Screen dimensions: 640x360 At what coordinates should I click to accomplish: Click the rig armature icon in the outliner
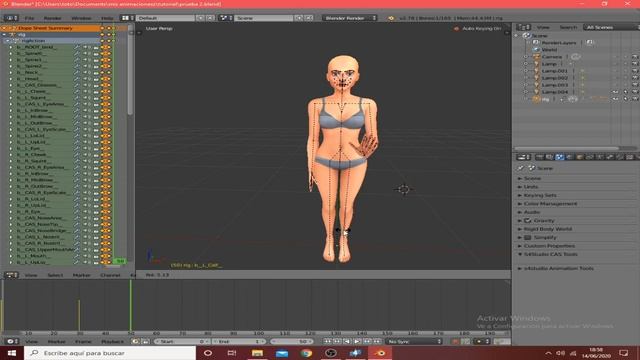click(x=537, y=99)
